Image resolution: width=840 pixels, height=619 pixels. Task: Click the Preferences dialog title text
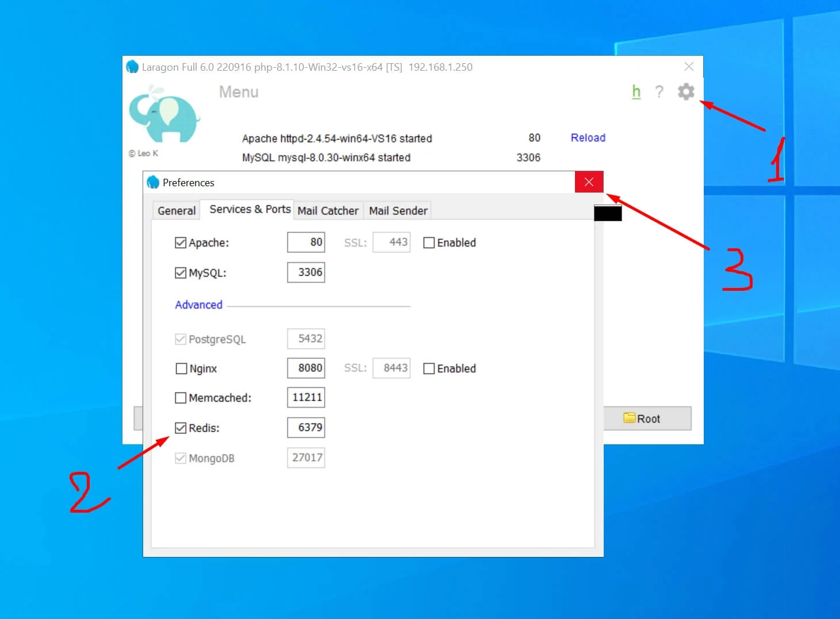[x=189, y=183]
